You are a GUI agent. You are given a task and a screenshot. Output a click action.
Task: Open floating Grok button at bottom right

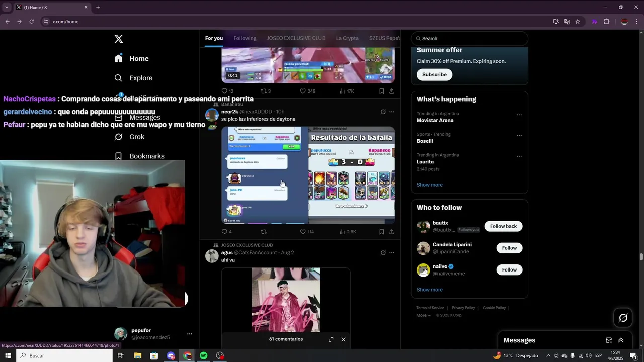tap(623, 318)
